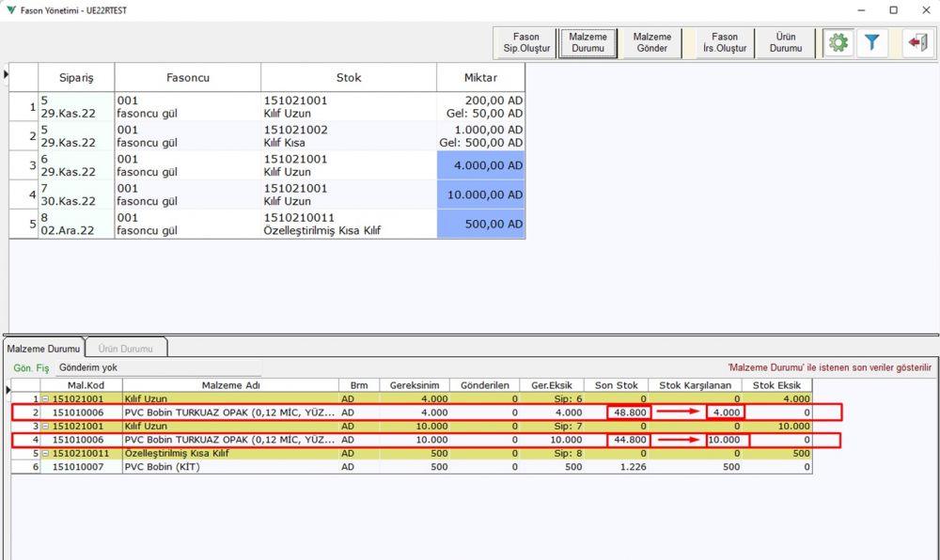
Task: Open Ürün Durumu from the toolbar
Action: (786, 43)
